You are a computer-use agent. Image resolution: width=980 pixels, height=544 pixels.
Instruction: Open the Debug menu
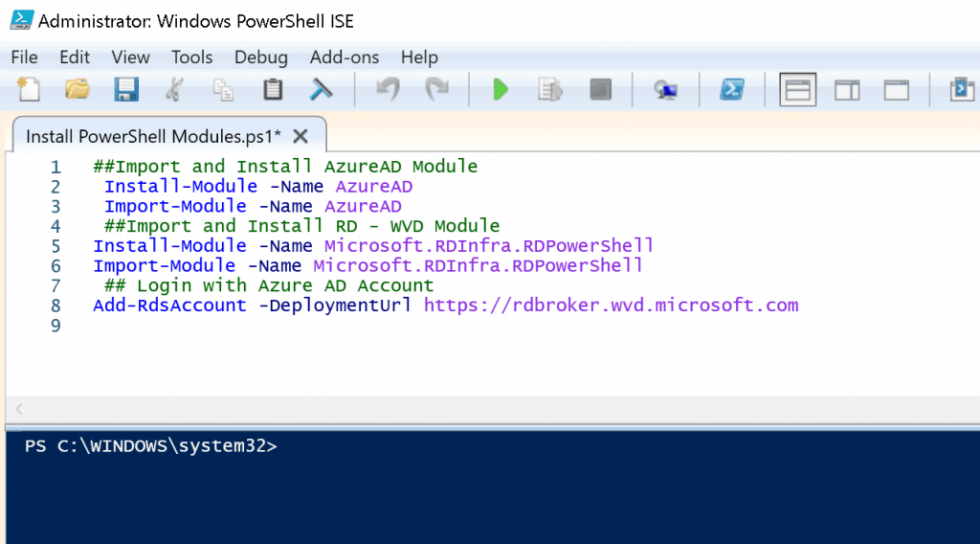click(x=261, y=57)
